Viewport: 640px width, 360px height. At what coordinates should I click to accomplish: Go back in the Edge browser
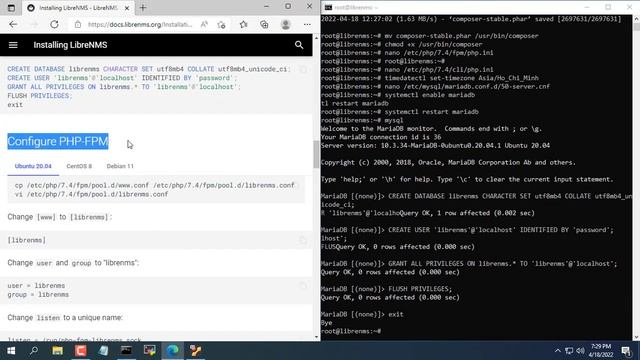coord(13,24)
